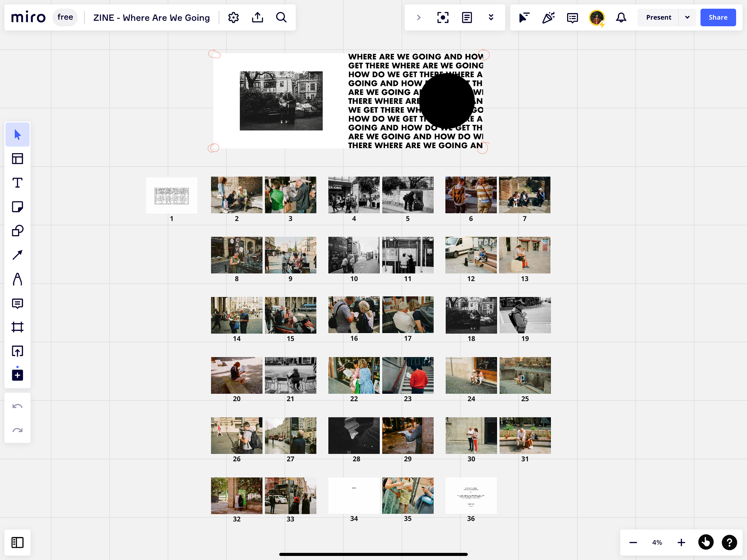Open the Miro logo home
The width and height of the screenshot is (747, 560).
28,17
